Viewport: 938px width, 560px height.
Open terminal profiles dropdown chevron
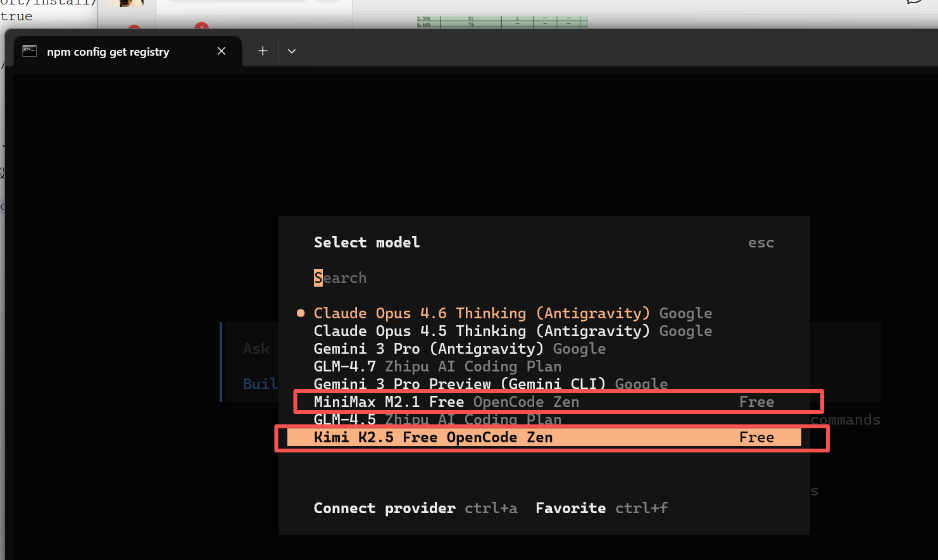(x=292, y=51)
